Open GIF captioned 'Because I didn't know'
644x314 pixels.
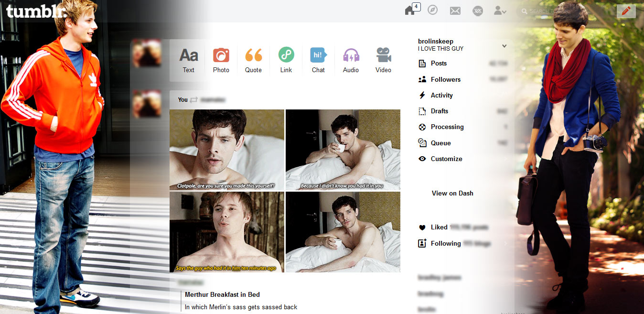343,150
